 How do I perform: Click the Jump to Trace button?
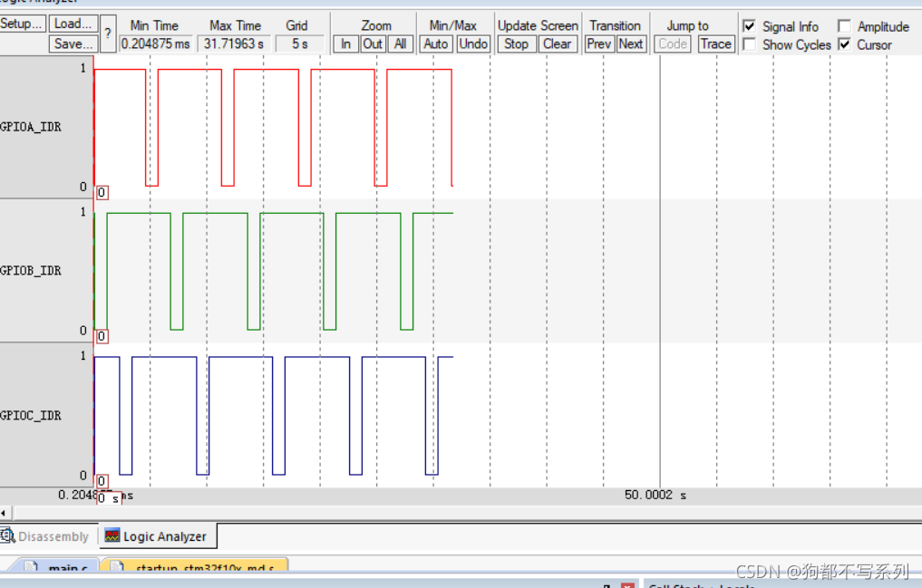[716, 44]
